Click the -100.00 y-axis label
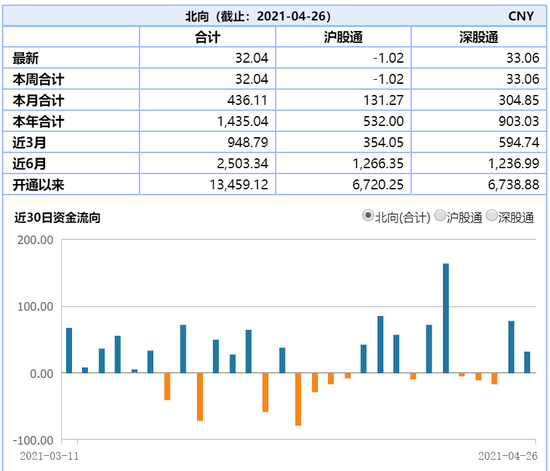This screenshot has height=471, width=550. click(33, 440)
